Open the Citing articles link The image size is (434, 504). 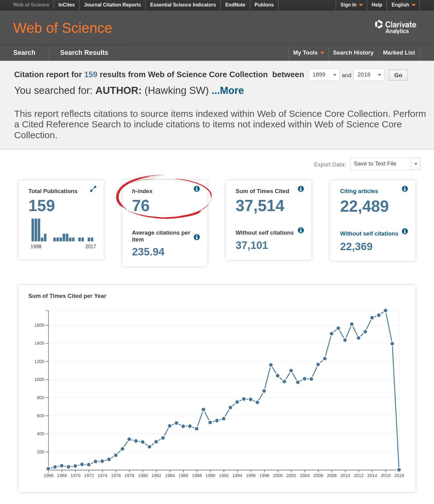coord(359,191)
